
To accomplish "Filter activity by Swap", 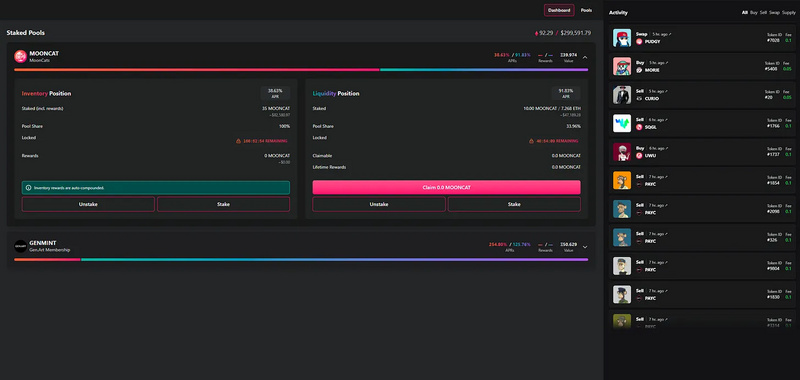I will tap(774, 12).
